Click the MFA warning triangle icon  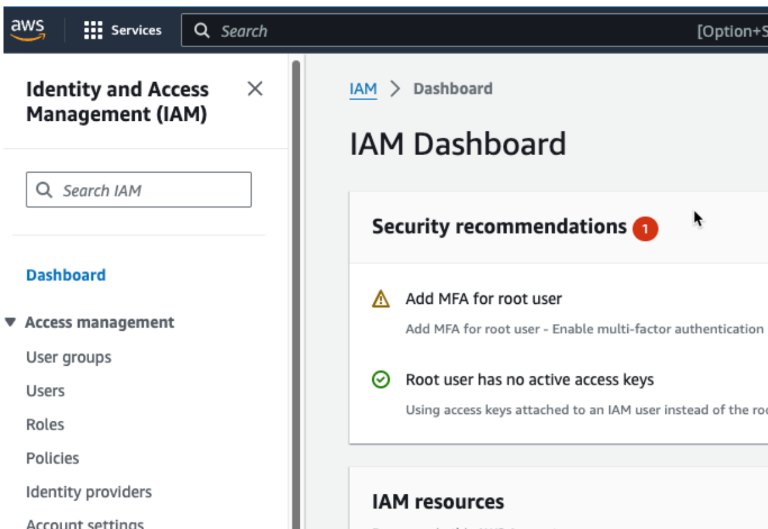(381, 299)
